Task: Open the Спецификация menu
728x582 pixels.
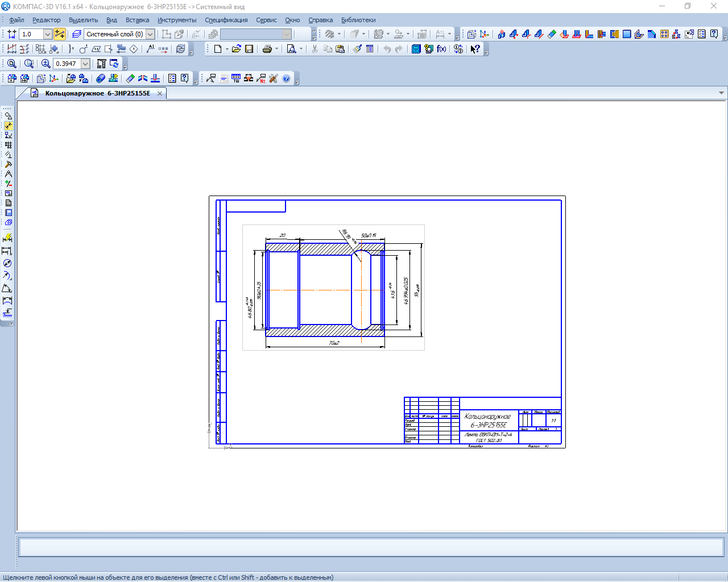Action: coord(226,20)
